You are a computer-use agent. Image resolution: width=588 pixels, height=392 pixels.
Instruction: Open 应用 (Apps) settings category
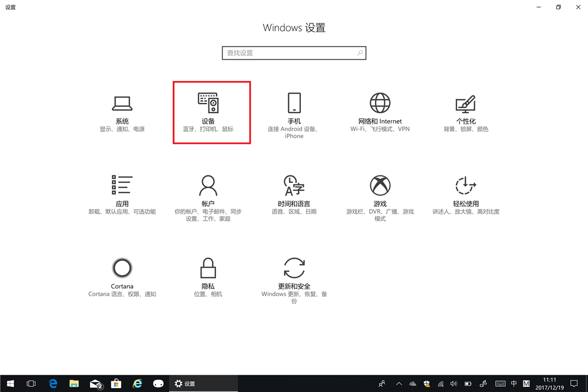tap(122, 195)
